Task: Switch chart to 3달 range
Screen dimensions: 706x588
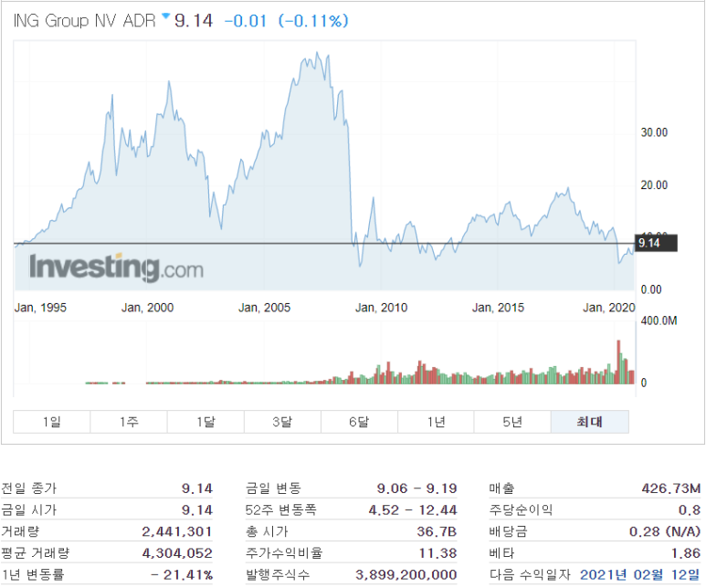Action: point(282,422)
